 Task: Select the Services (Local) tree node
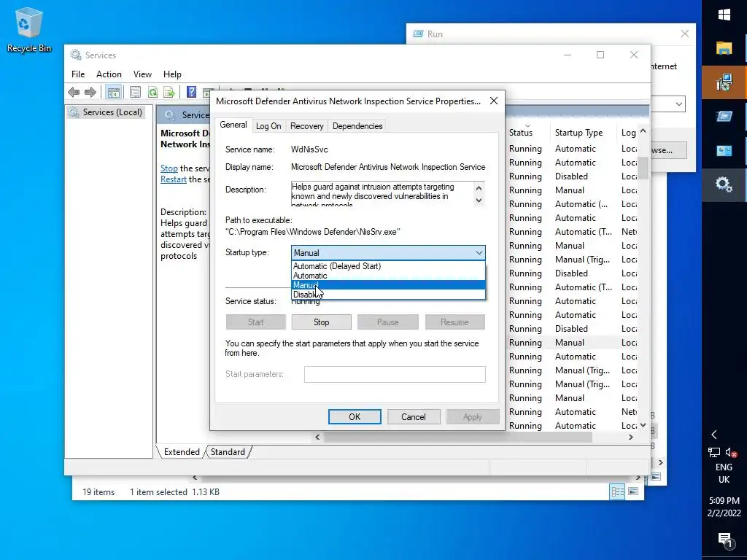[106, 112]
